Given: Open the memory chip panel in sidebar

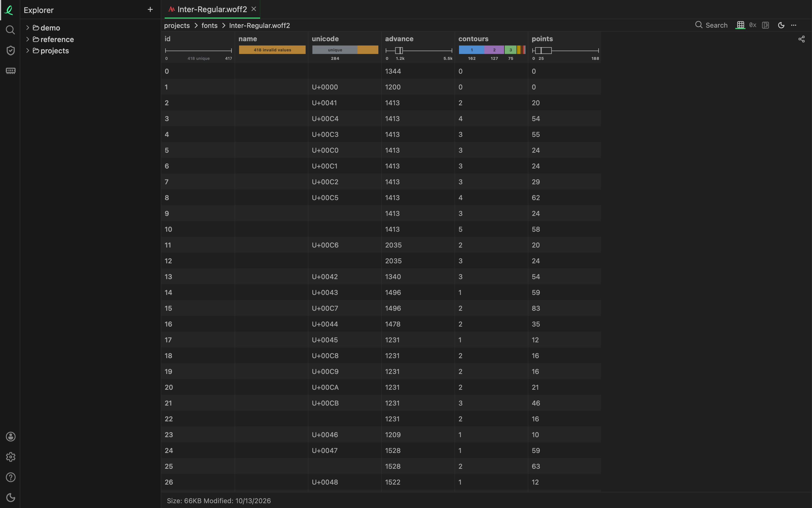Looking at the screenshot, I should [x=10, y=71].
